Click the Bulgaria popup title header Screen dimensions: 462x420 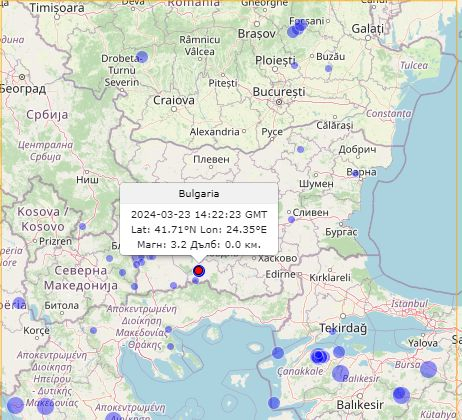point(199,193)
